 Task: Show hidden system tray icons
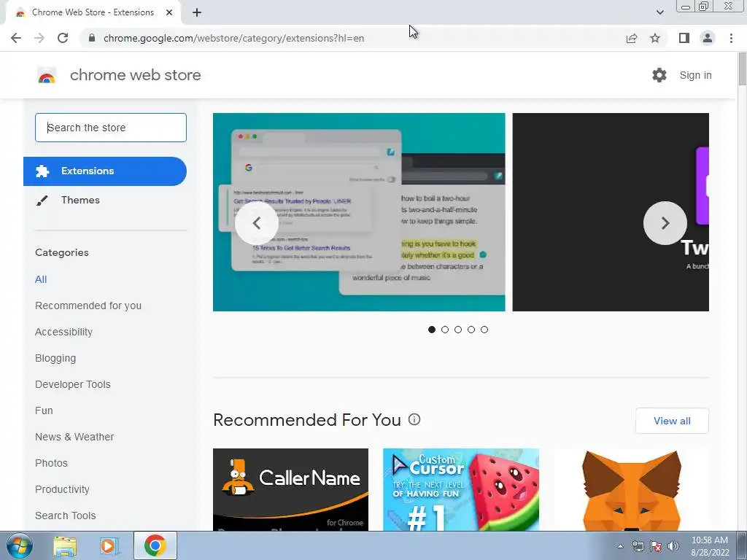(620, 546)
